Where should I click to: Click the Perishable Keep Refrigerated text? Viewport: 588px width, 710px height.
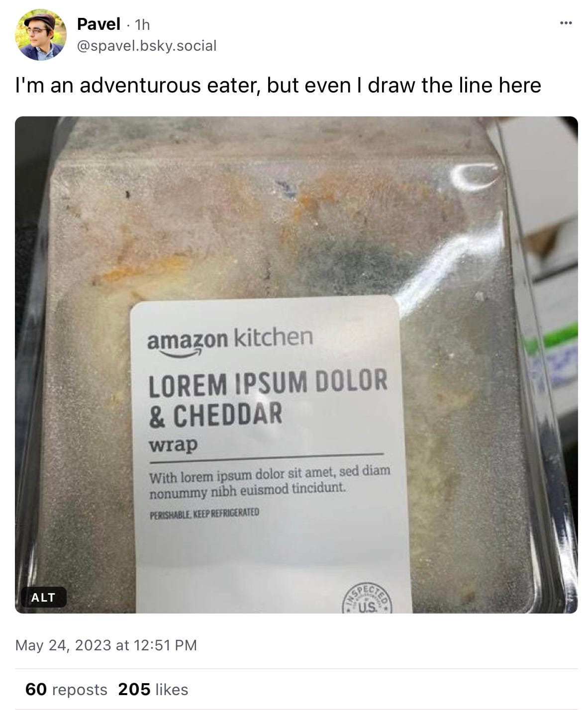204,513
